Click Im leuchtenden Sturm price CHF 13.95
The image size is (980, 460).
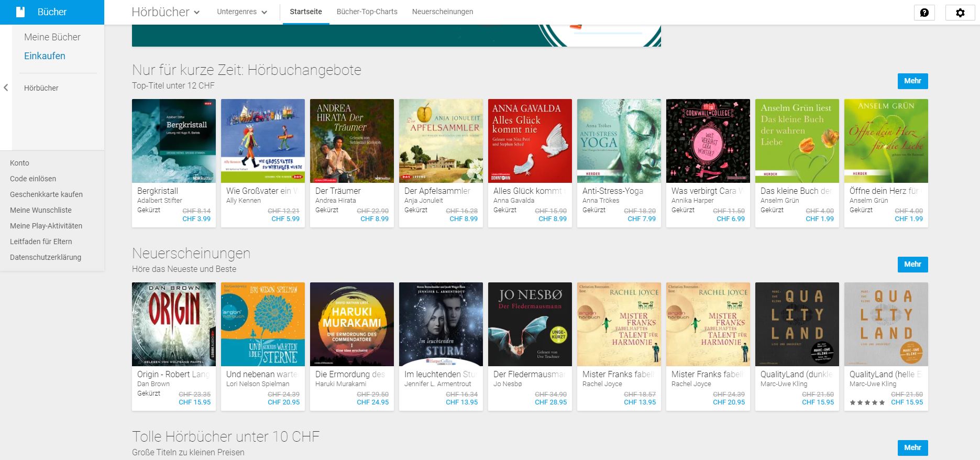pyautogui.click(x=462, y=402)
